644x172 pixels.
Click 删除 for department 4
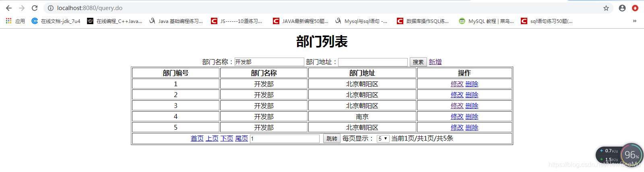pos(472,116)
